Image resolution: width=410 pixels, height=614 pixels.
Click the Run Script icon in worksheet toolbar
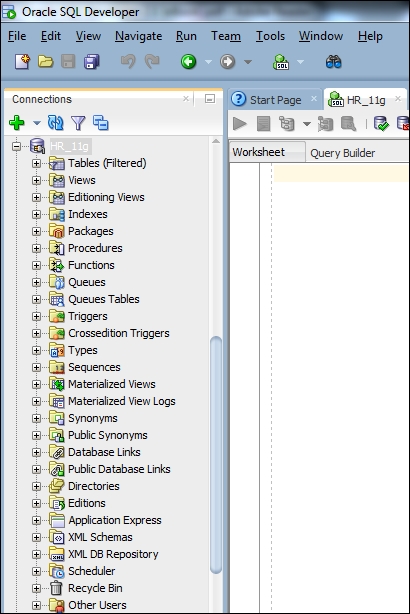[x=264, y=124]
